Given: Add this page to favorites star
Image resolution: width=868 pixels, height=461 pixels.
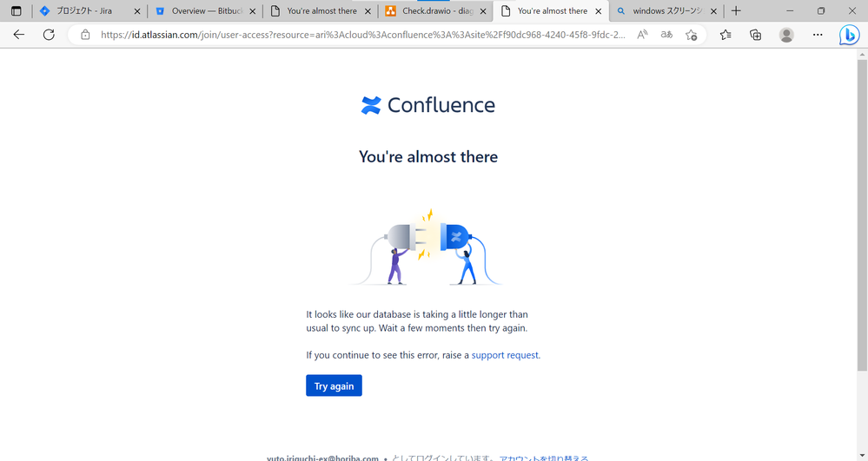Looking at the screenshot, I should coord(692,35).
